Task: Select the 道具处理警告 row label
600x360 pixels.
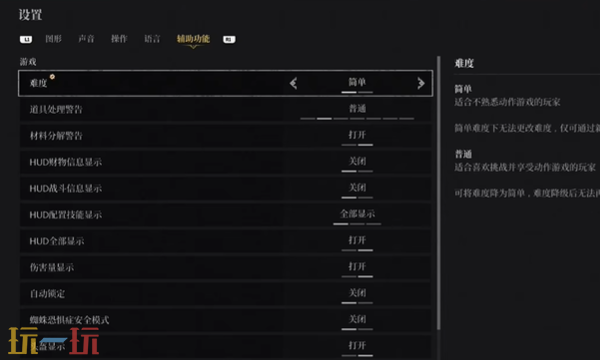Action: click(x=56, y=109)
